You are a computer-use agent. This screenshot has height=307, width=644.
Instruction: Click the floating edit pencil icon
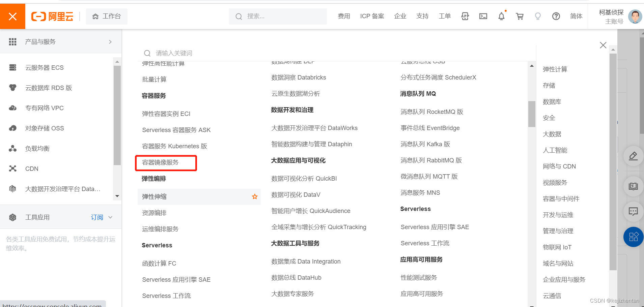click(x=633, y=156)
